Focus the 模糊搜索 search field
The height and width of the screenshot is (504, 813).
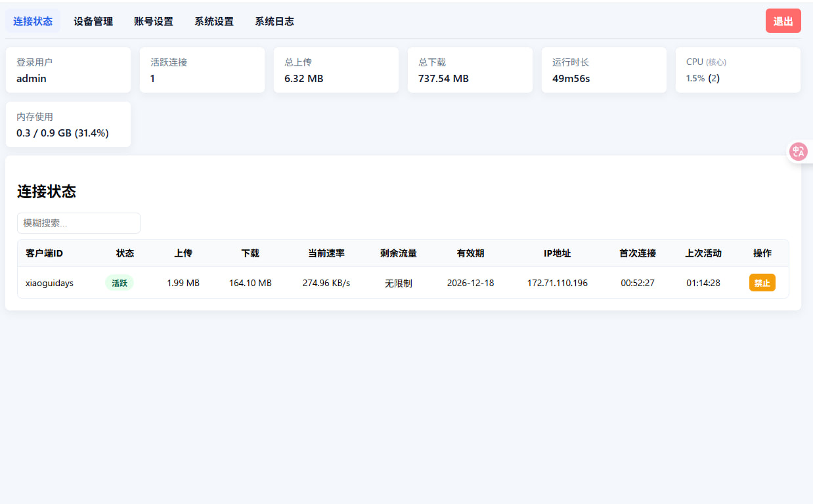pyautogui.click(x=79, y=223)
